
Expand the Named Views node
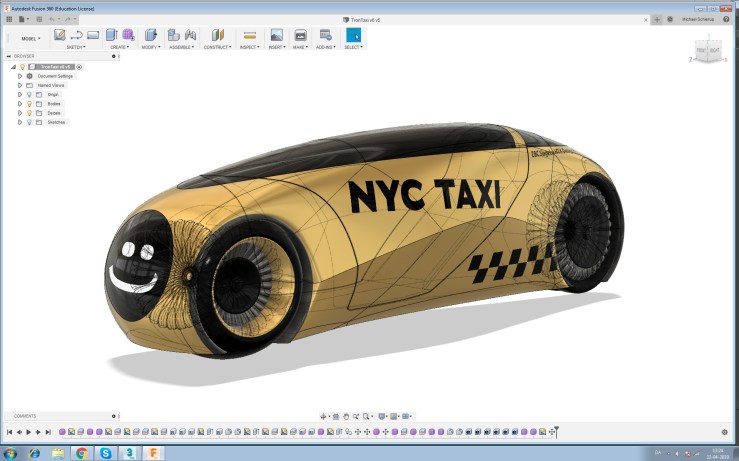click(20, 85)
